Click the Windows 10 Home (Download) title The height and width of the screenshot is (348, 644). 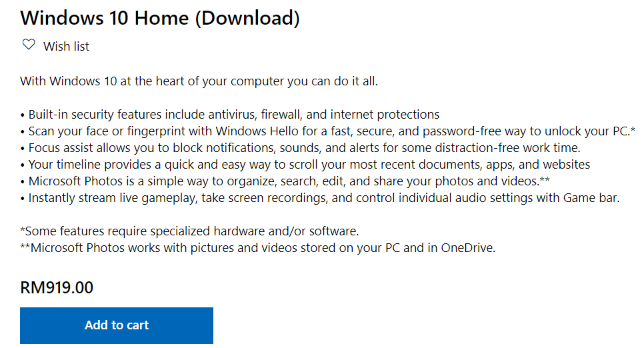click(160, 18)
